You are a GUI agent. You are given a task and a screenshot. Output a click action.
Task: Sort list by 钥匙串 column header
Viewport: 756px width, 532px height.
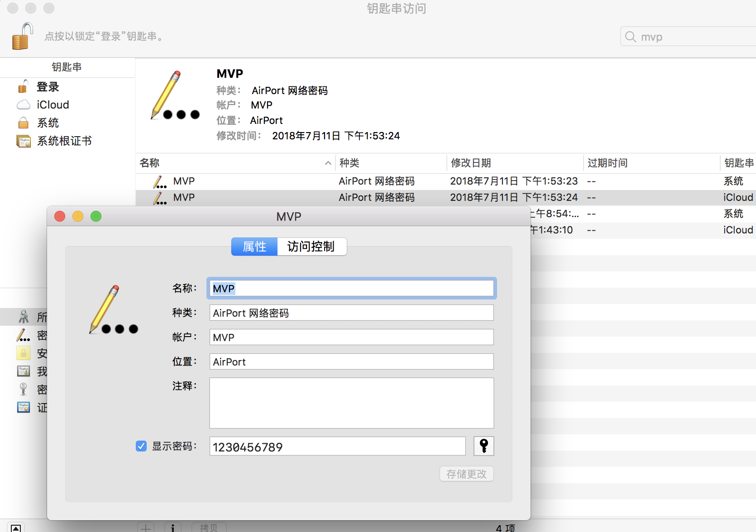pos(739,163)
